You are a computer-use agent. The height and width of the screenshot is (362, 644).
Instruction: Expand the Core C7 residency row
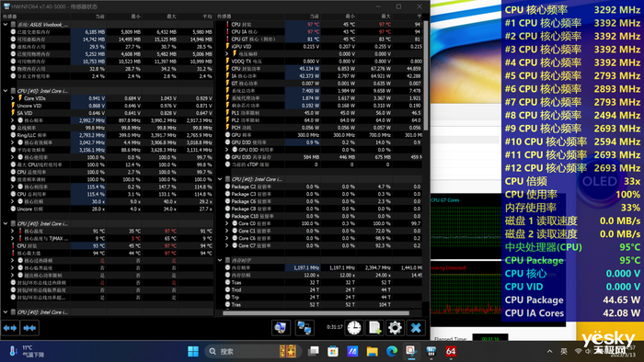226,245
